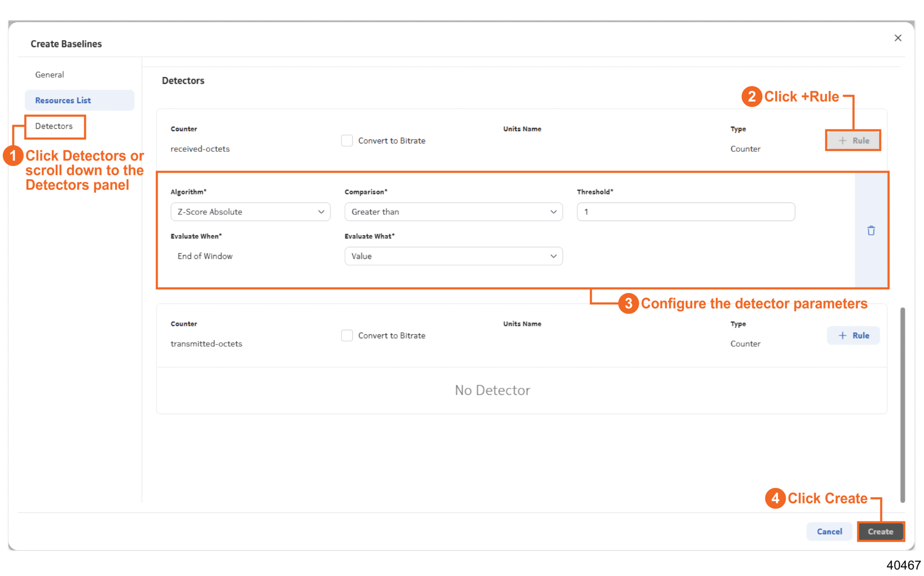Screen dimensions: 924x576
Task: Click the Comparison dropdown chevron arrow
Action: 553,212
